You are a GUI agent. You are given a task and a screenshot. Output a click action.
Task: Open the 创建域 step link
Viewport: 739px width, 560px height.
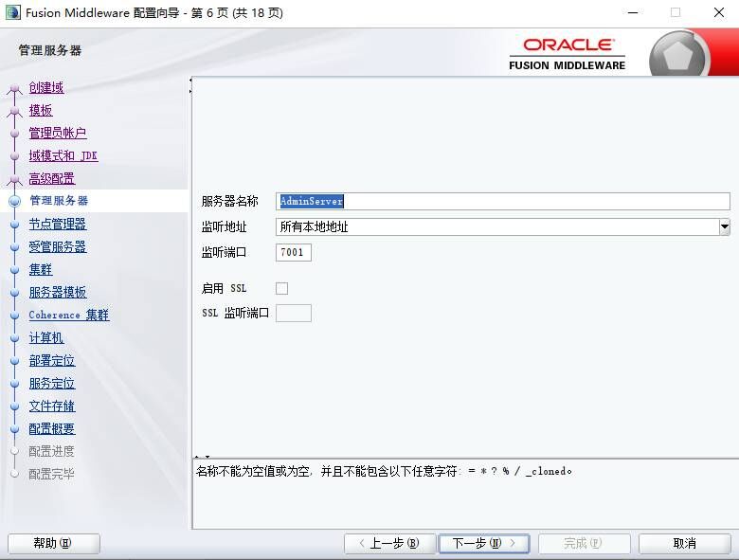pos(46,88)
